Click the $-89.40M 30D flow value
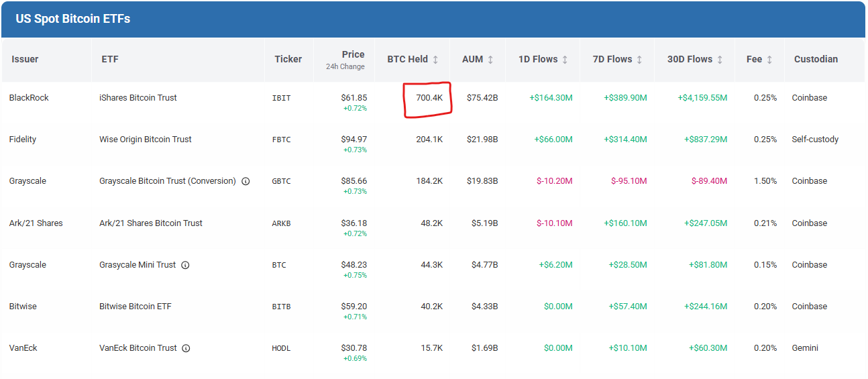The width and height of the screenshot is (868, 379). point(709,181)
